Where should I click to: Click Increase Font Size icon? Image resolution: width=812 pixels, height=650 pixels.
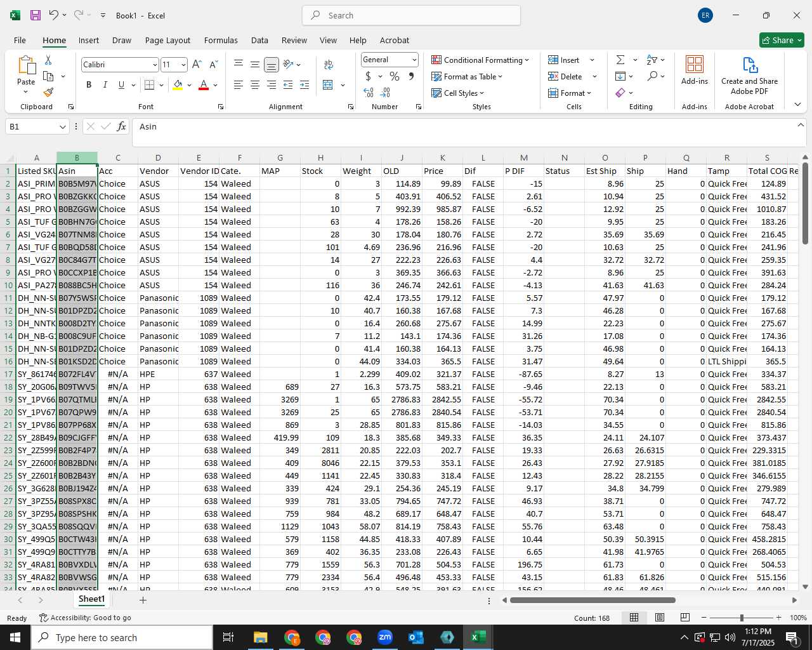pos(197,64)
